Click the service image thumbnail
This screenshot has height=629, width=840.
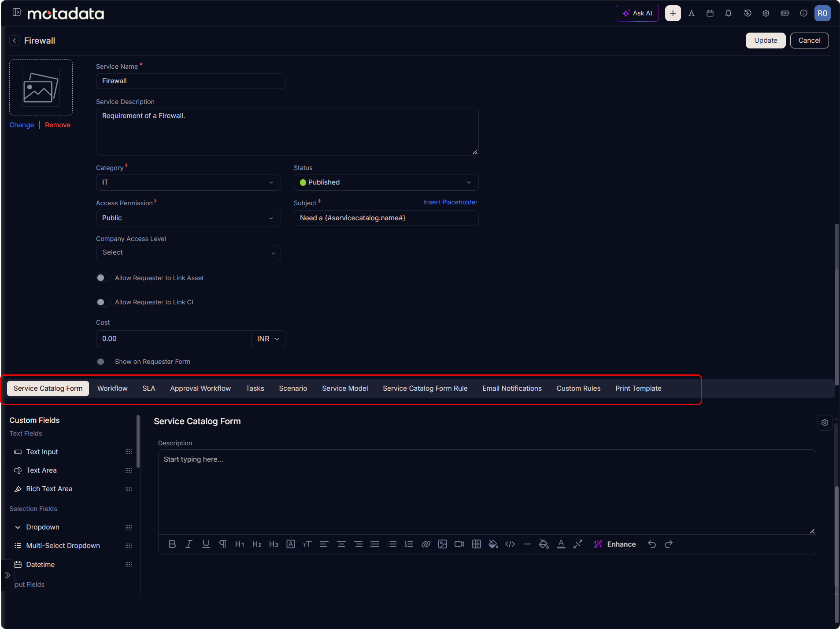coord(41,87)
